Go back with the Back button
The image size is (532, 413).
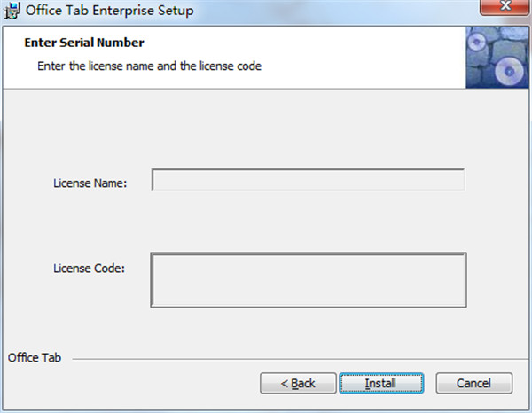[297, 384]
